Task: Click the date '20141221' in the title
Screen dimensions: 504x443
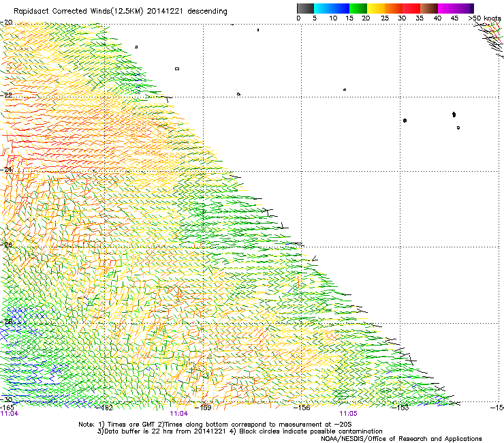Action: pos(165,12)
